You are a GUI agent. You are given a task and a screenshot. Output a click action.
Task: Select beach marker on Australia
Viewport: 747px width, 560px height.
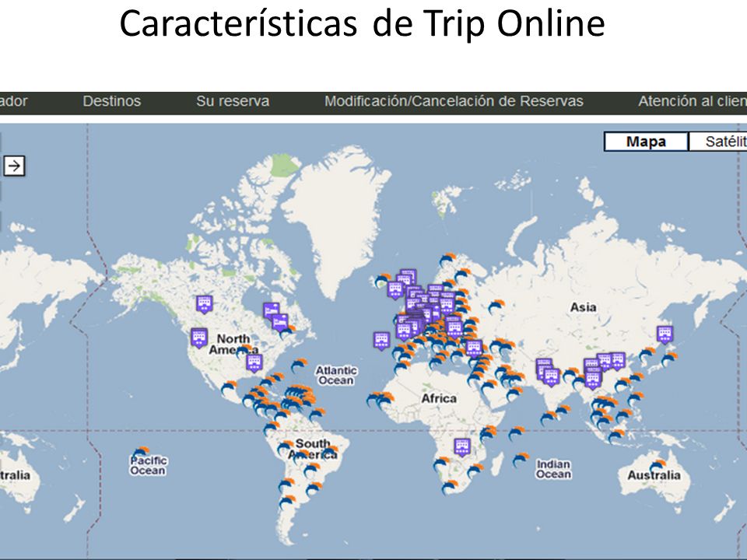click(x=658, y=466)
